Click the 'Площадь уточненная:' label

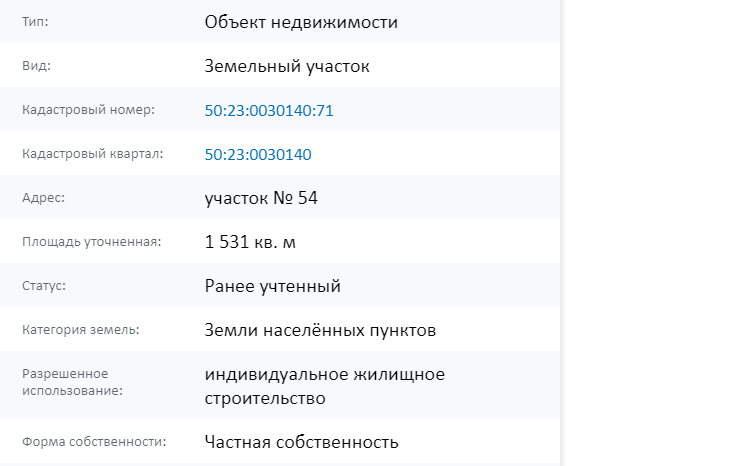click(x=92, y=242)
